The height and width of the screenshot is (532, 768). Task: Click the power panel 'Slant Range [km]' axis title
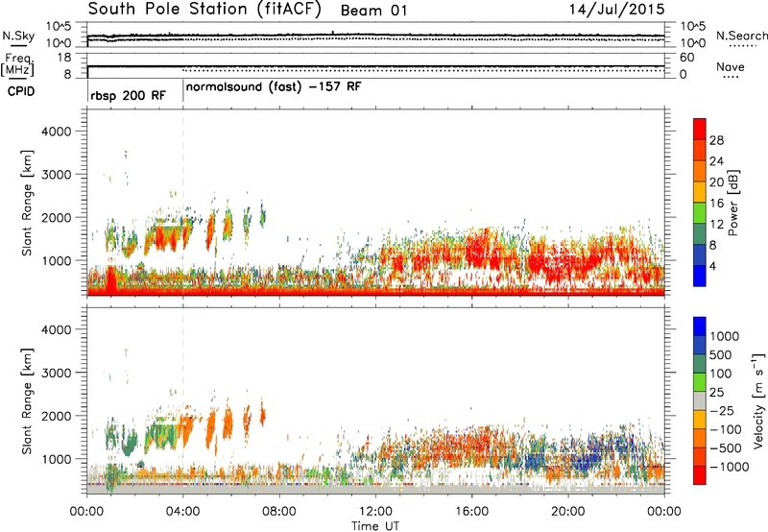pos(27,203)
